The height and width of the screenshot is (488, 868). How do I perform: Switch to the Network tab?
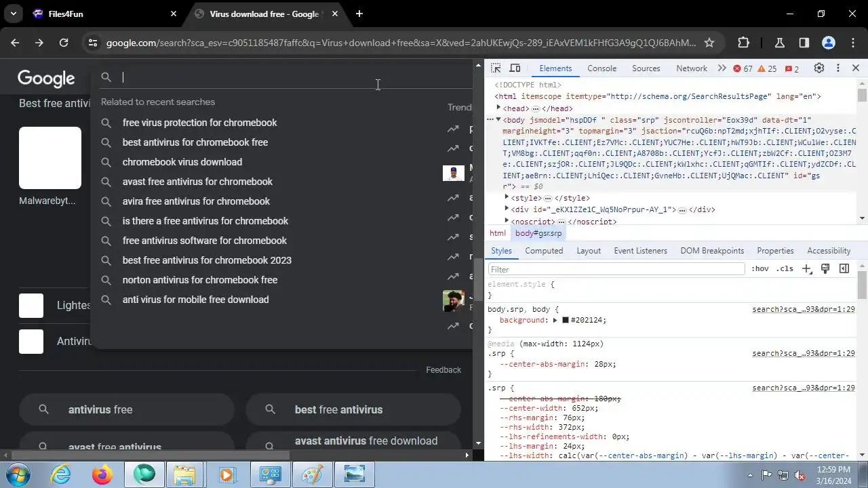(692, 68)
